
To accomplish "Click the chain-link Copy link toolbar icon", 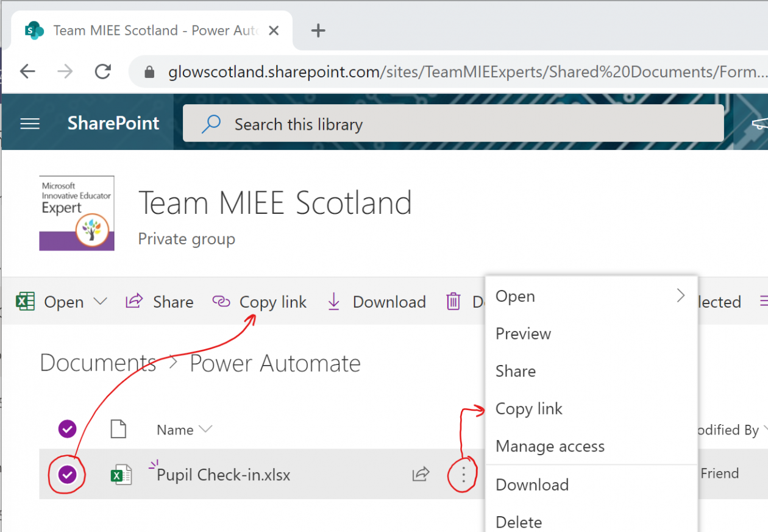I will tap(221, 302).
